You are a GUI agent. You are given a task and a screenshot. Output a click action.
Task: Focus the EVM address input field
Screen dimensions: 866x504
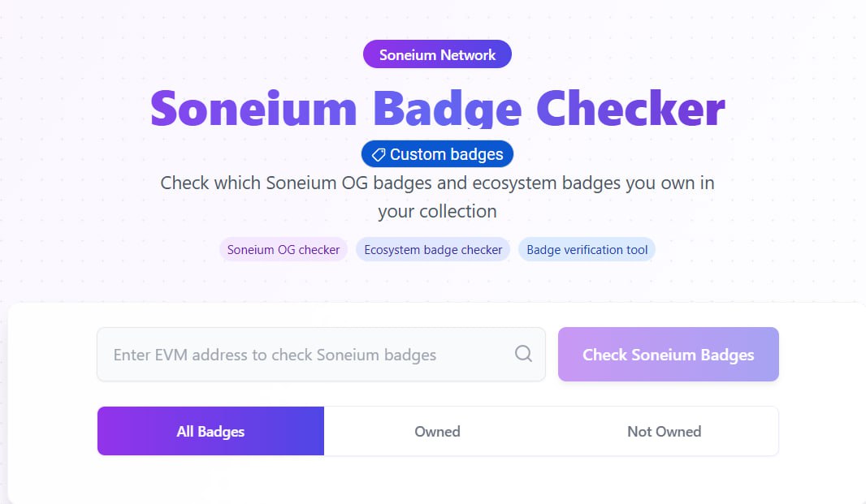pyautogui.click(x=321, y=355)
